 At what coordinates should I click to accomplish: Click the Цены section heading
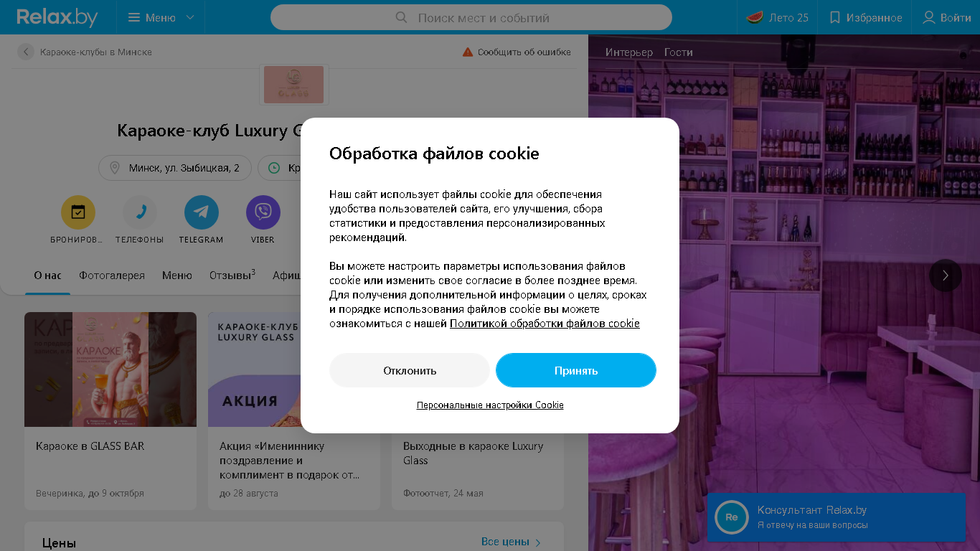pos(59,543)
